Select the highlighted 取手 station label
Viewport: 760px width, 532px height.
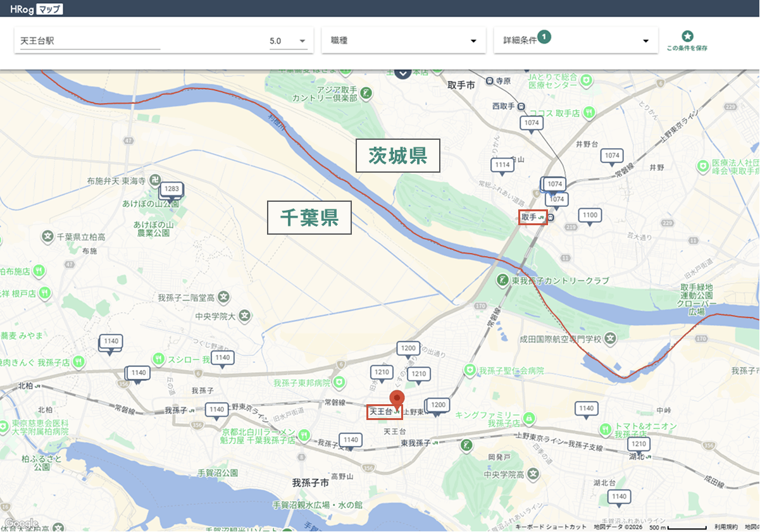click(532, 217)
